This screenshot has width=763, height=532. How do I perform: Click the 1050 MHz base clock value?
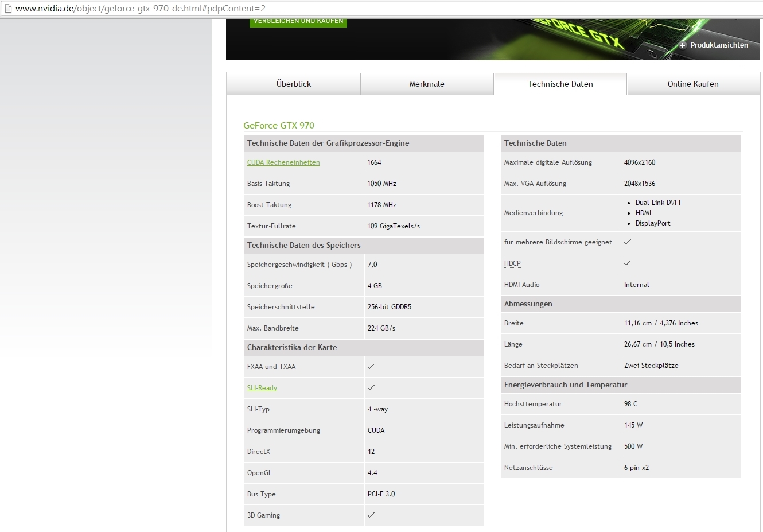[382, 184]
